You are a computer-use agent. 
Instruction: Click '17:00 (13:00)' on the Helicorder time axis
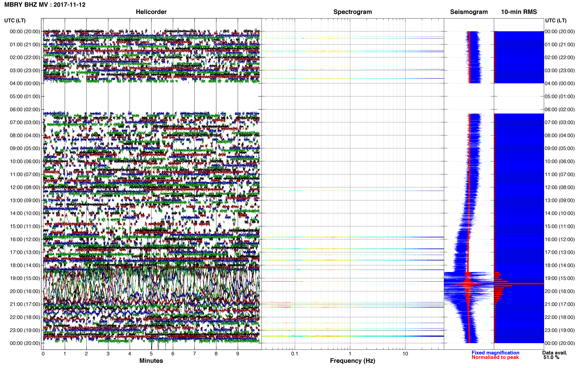click(25, 252)
